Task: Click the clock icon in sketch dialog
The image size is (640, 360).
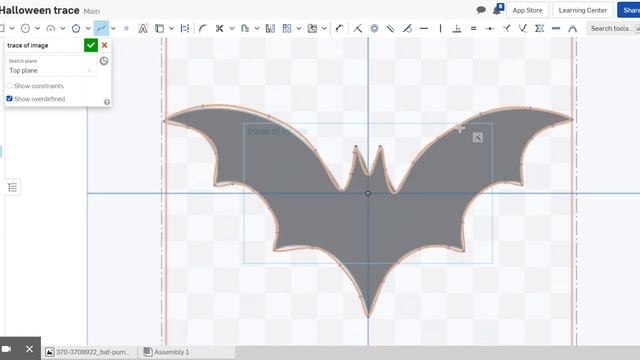Action: (x=104, y=61)
